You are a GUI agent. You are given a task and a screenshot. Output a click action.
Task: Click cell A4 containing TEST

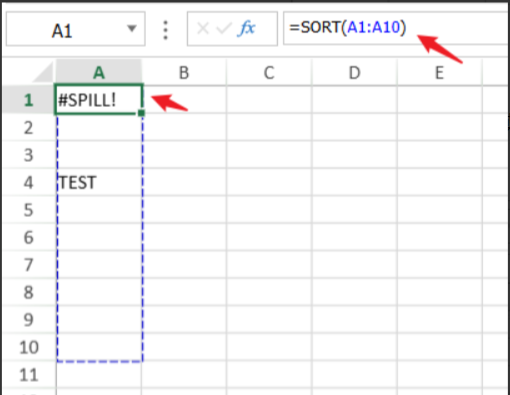click(x=99, y=182)
